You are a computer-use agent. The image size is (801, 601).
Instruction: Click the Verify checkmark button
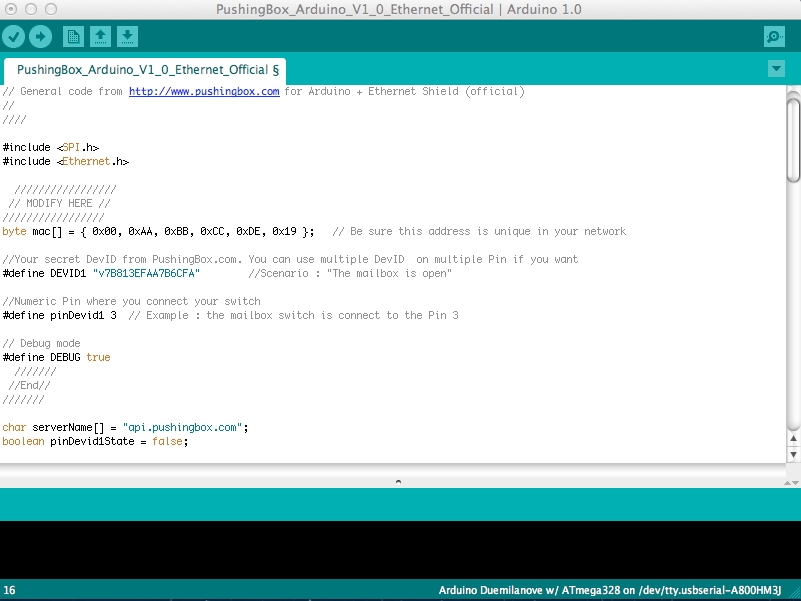coord(13,36)
